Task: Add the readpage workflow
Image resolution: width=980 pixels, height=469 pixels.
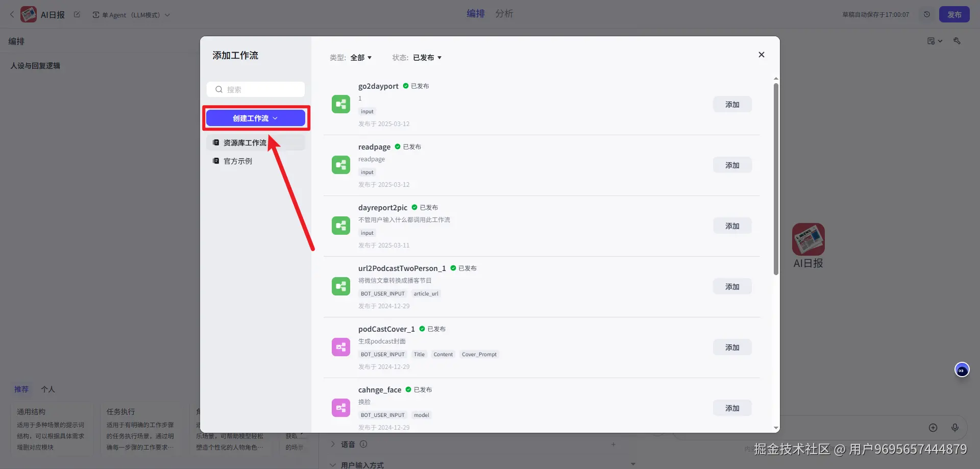Action: [x=732, y=165]
